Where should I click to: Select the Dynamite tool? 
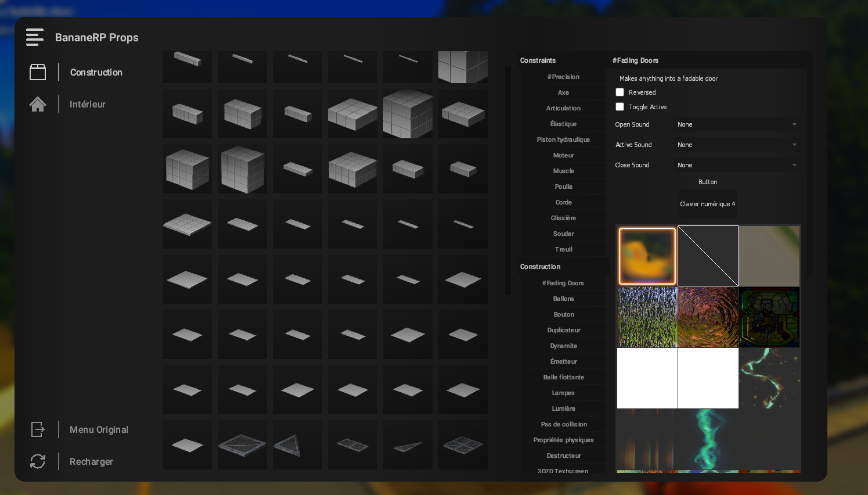tap(563, 346)
